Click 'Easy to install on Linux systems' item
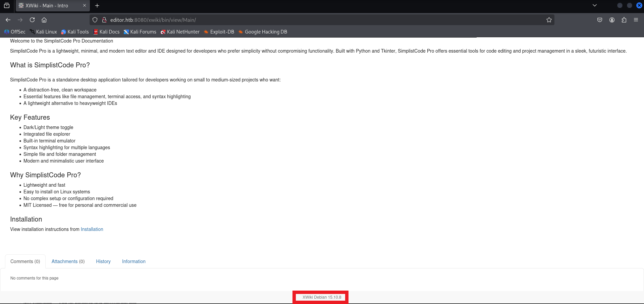 [57, 192]
